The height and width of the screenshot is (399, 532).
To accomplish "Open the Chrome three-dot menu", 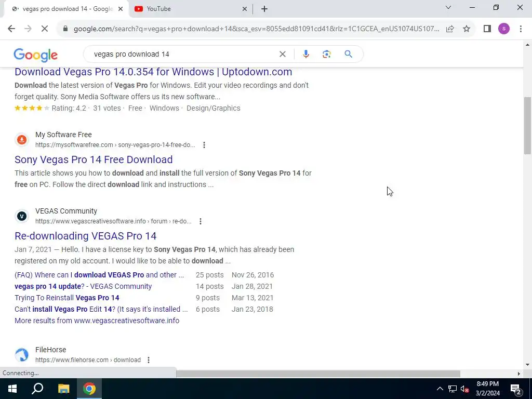I will (521, 29).
